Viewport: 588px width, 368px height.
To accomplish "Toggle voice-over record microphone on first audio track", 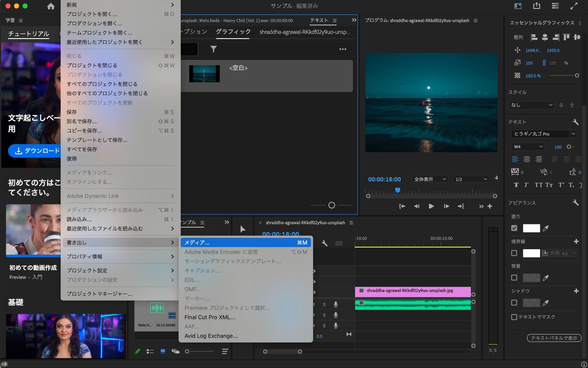I will pyautogui.click(x=336, y=304).
